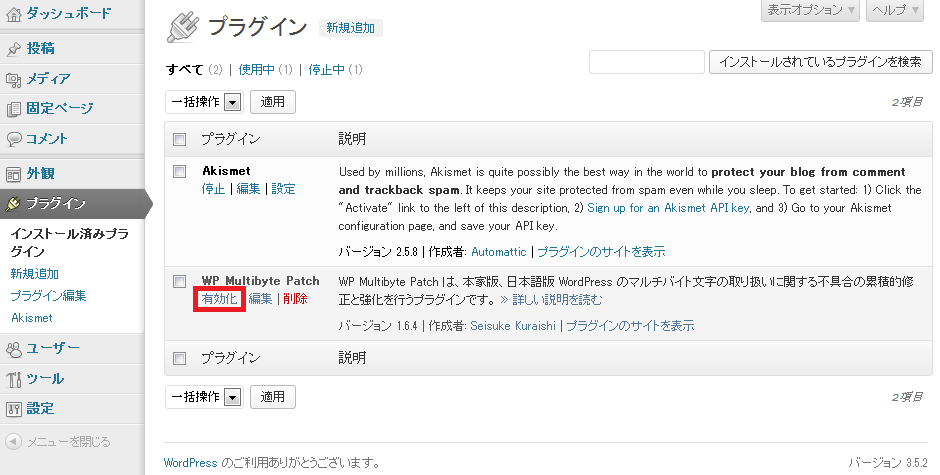
Task: Tick the Akismet plugin checkbox
Action: pyautogui.click(x=180, y=171)
